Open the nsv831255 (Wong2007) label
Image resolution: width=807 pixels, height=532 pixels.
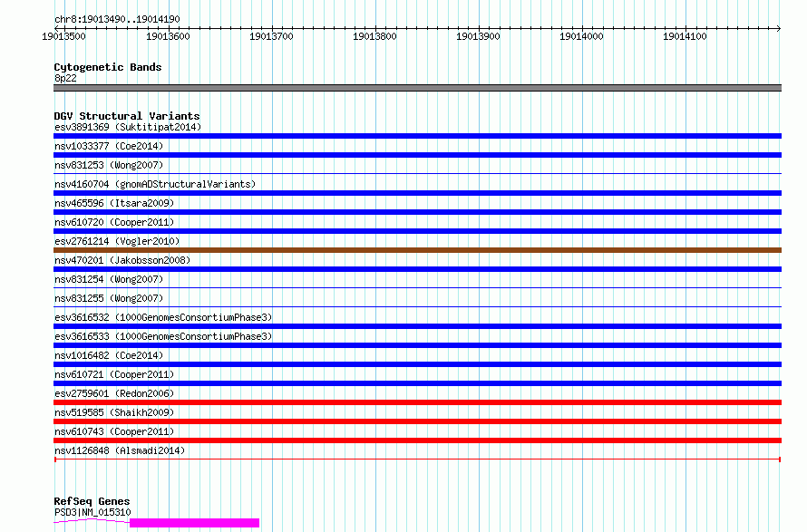point(109,298)
